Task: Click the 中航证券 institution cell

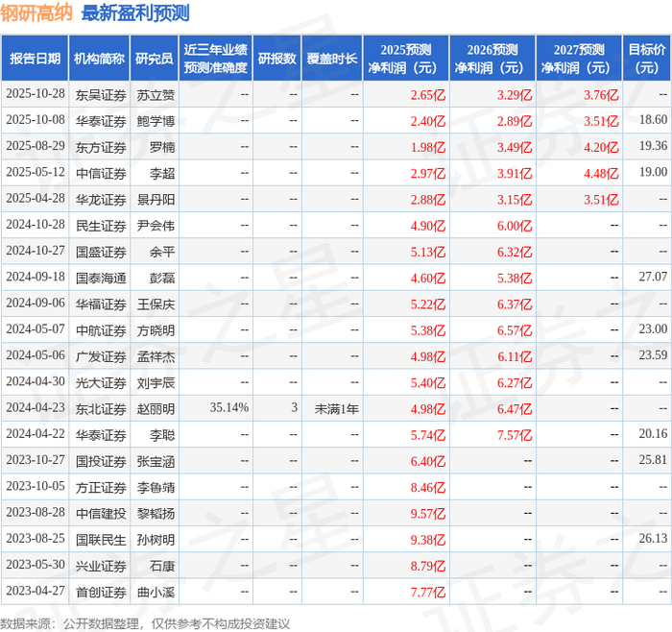Action: (x=101, y=330)
